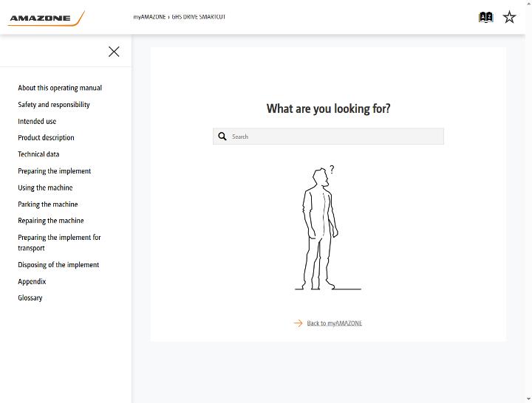
Task: Follow the Back to myAMAZONE link
Action: (x=334, y=323)
